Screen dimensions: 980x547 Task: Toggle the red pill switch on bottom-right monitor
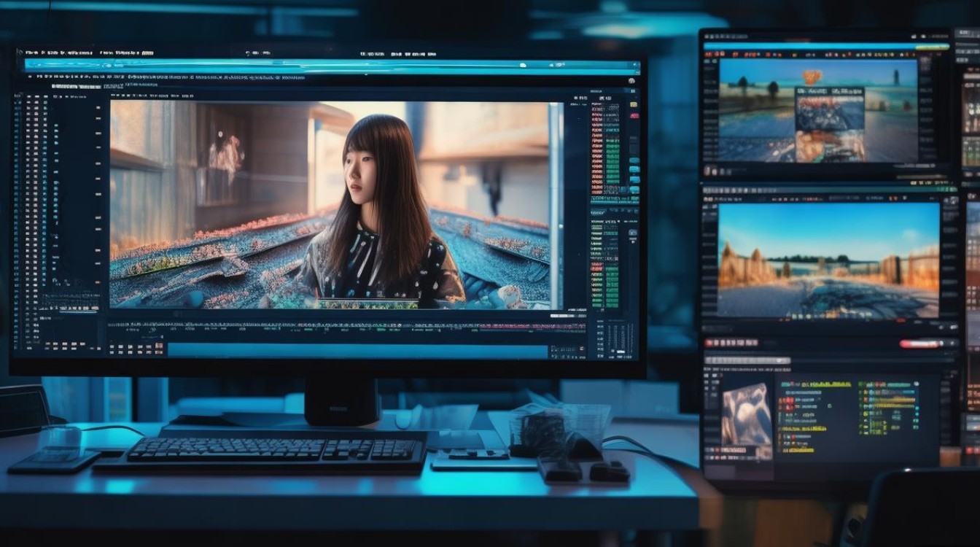click(919, 344)
